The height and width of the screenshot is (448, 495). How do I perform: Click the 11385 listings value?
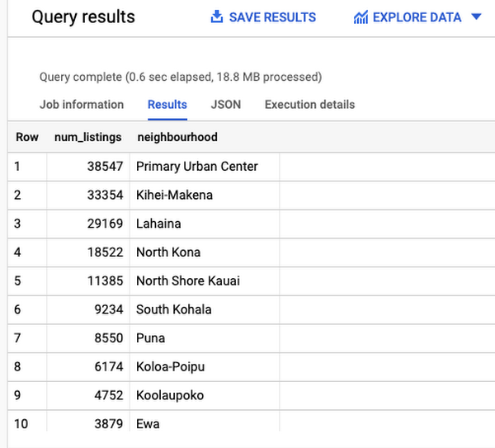pos(105,281)
